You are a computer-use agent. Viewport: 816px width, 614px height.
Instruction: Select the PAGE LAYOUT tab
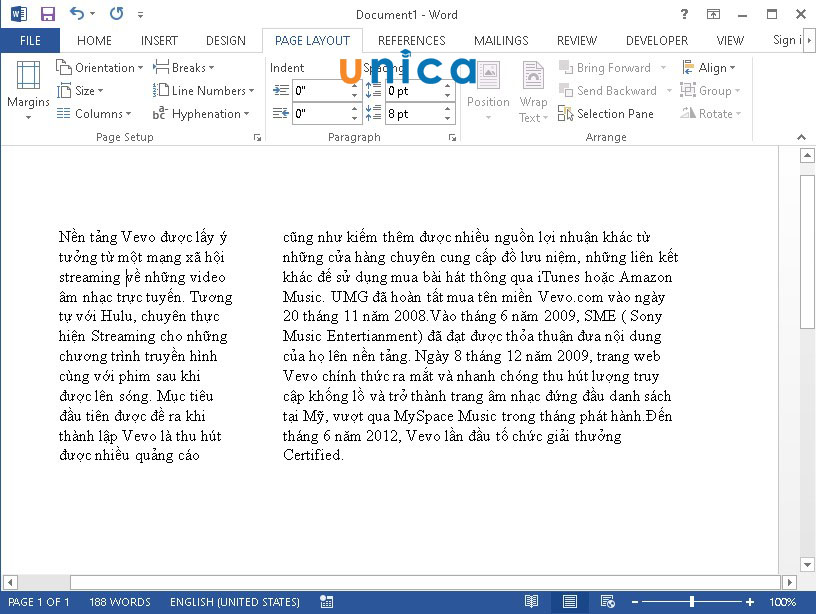[312, 41]
